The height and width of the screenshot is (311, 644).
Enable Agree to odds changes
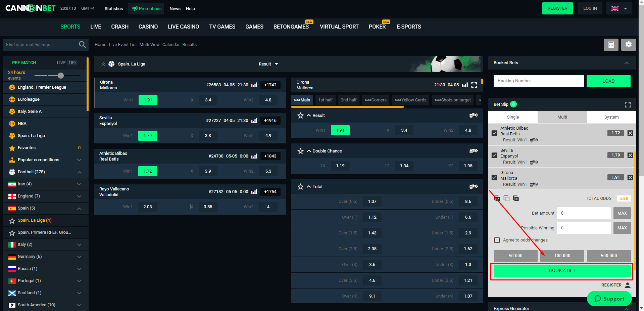point(497,240)
